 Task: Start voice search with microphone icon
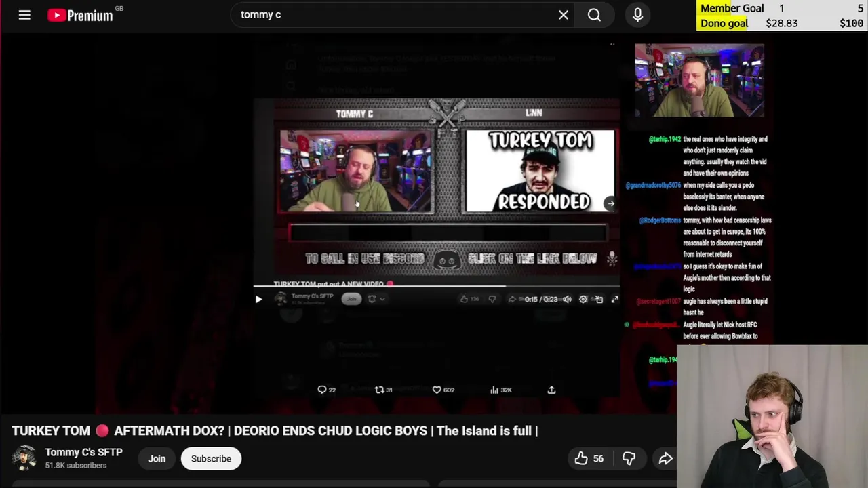637,15
